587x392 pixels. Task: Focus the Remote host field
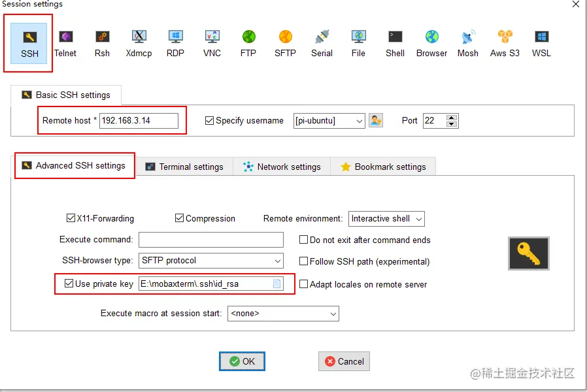(x=139, y=120)
